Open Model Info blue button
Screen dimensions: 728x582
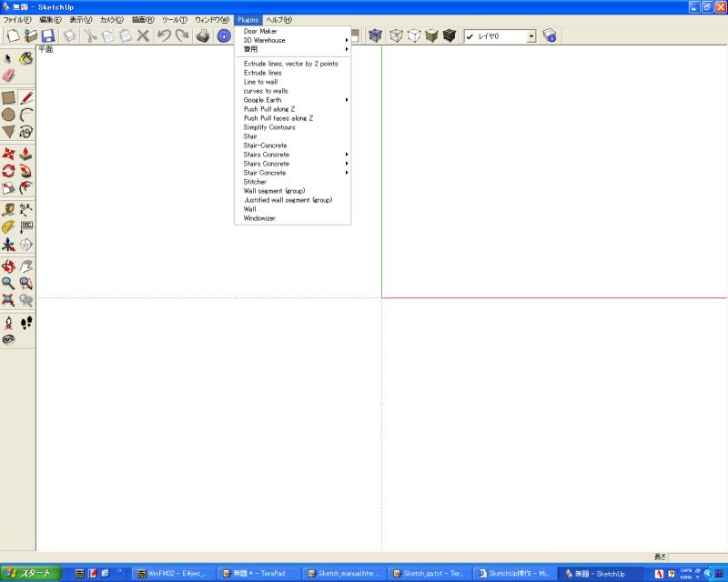point(224,35)
